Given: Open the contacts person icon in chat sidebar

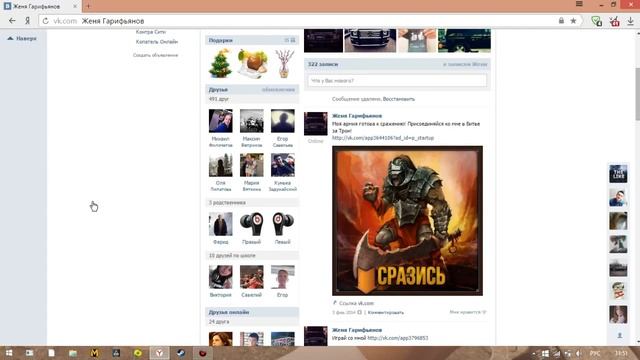Looking at the screenshot, I should pos(620,335).
